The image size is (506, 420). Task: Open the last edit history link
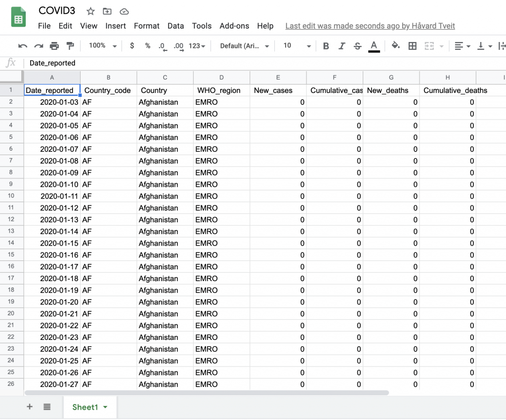click(x=370, y=26)
